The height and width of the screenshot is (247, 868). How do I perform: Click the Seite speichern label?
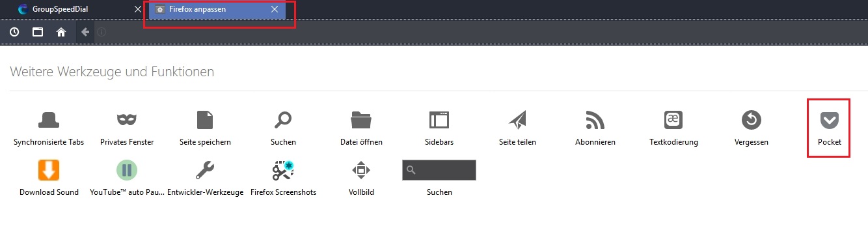pos(205,142)
